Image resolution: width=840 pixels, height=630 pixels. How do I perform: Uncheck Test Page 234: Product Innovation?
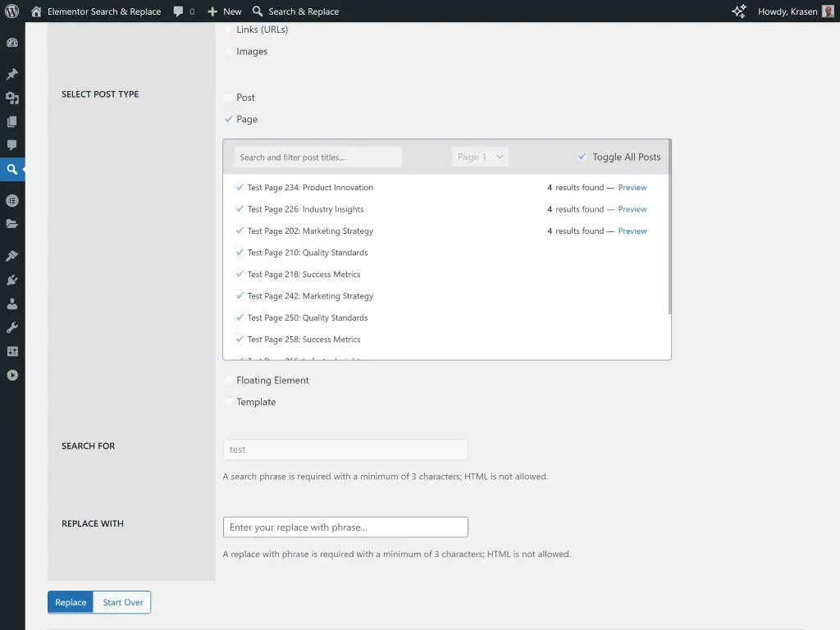[240, 187]
